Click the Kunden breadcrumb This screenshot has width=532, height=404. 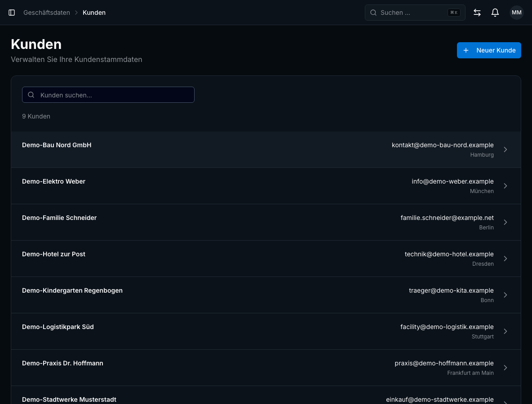(94, 13)
